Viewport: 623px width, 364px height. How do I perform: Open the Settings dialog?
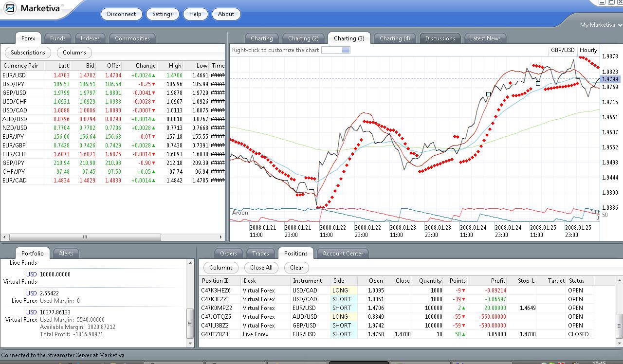(x=163, y=14)
